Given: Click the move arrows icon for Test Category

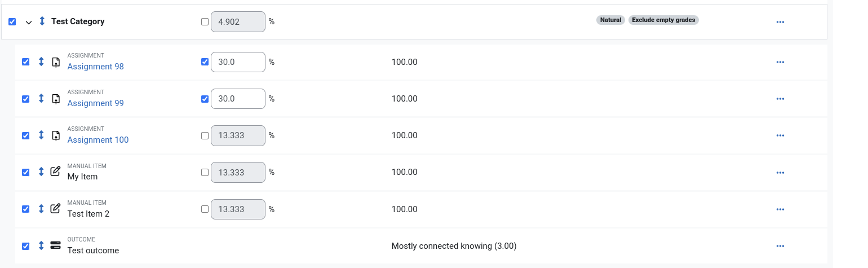Looking at the screenshot, I should [x=42, y=21].
